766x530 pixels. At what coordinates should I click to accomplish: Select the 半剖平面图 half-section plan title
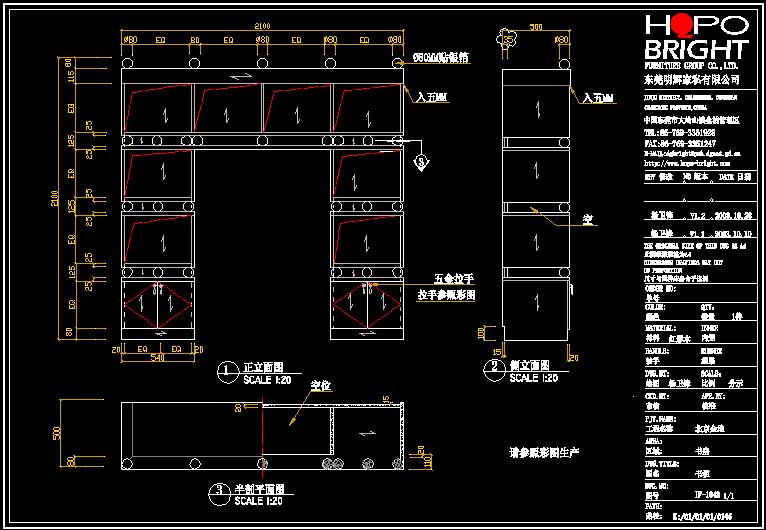pos(259,489)
